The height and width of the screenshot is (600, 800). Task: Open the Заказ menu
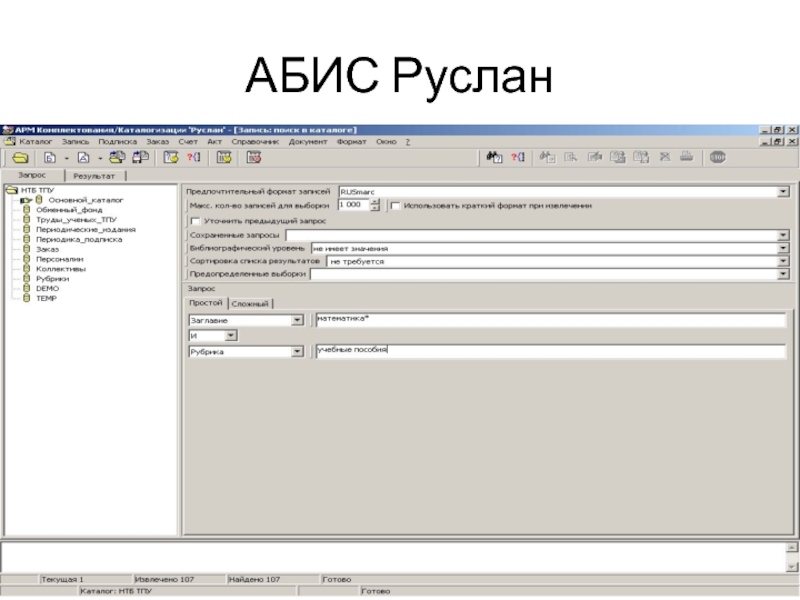click(157, 142)
